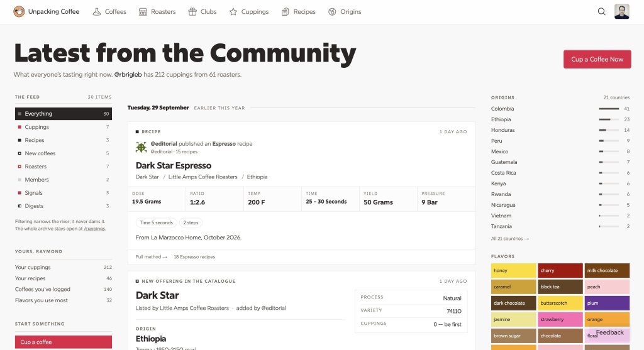The width and height of the screenshot is (644, 350).
Task: Select the Everything feed filter
Action: coord(64,114)
